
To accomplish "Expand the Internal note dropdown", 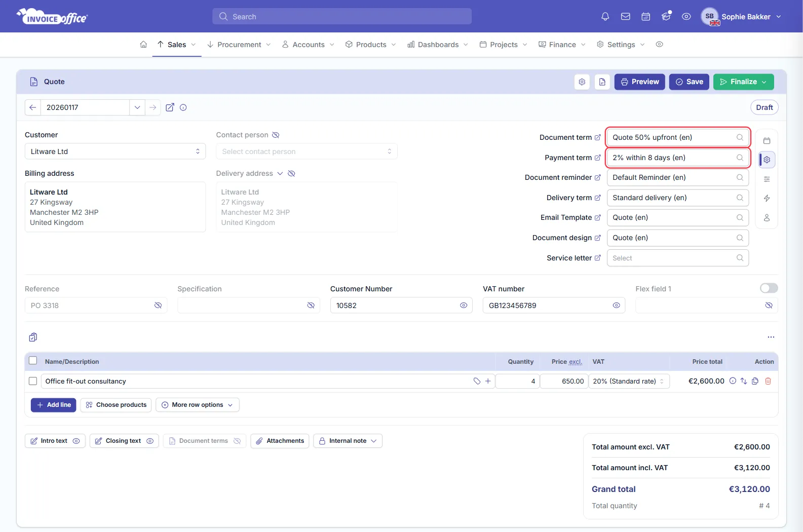I will click(348, 441).
